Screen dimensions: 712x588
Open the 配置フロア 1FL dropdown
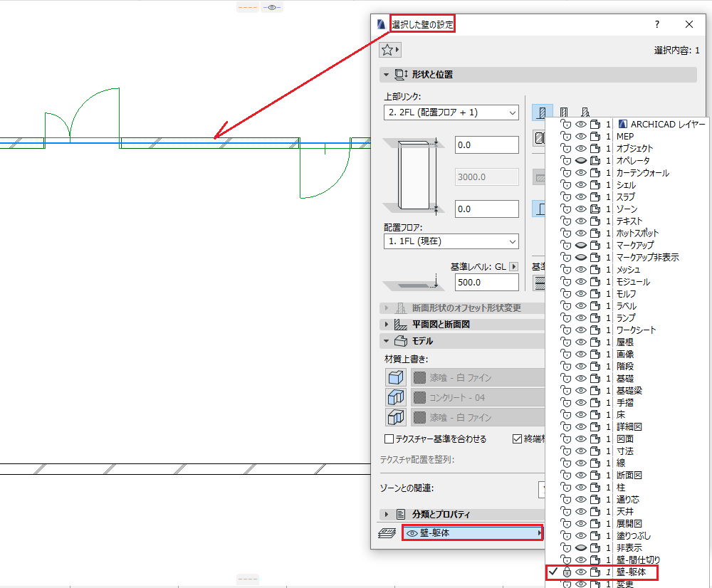coord(451,241)
